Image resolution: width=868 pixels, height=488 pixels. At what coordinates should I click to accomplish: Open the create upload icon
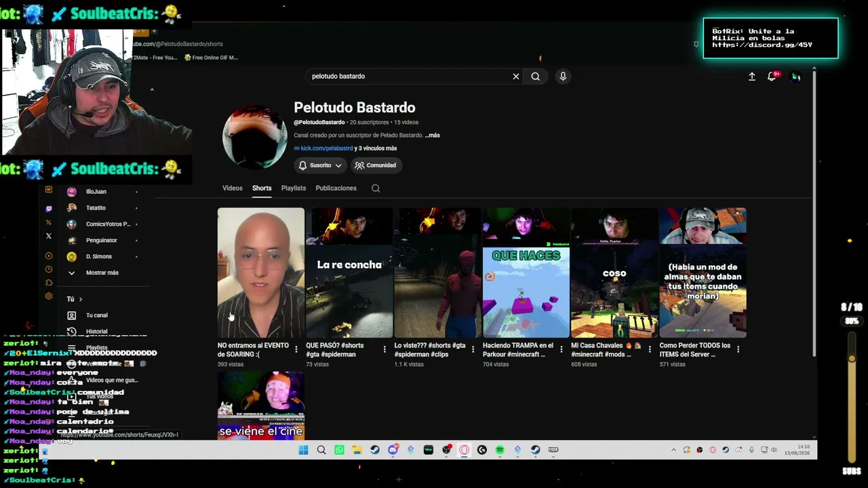[752, 77]
